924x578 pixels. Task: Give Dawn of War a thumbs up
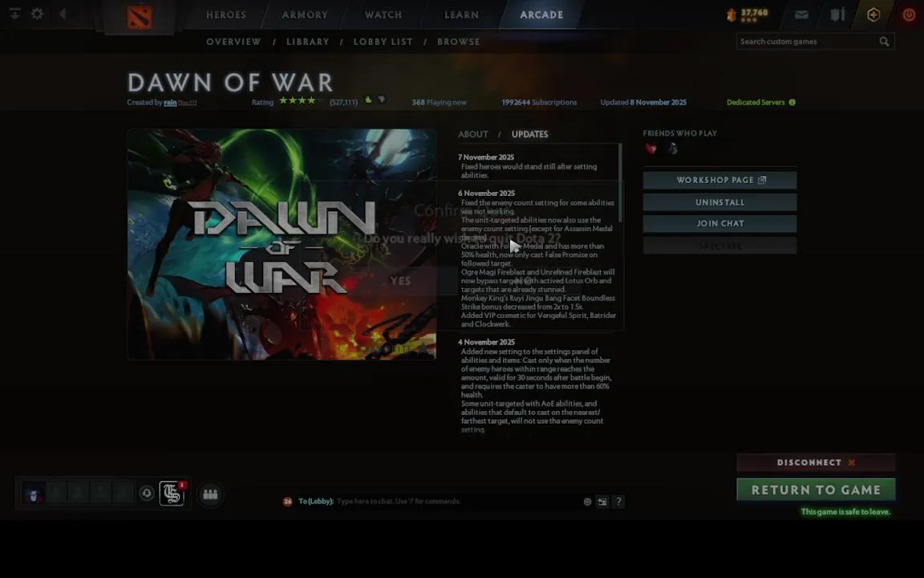coord(368,100)
